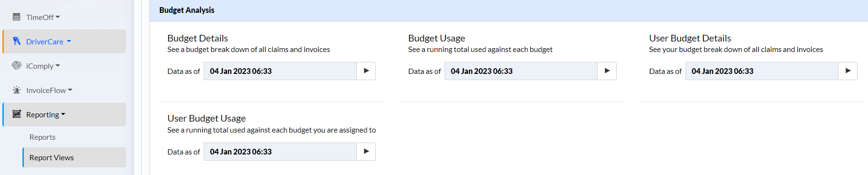Collapse the Reporting menu
The width and height of the screenshot is (868, 175).
pos(46,114)
